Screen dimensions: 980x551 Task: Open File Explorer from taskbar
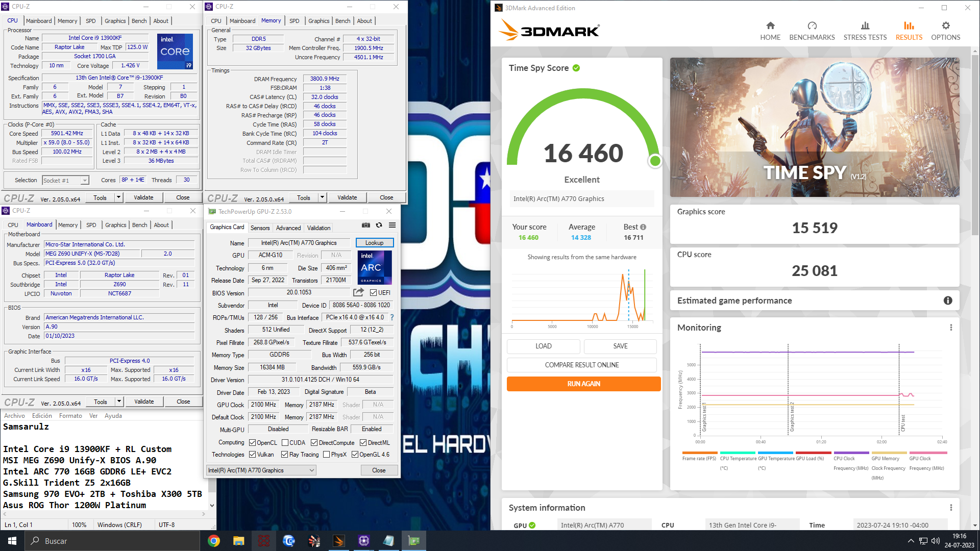click(239, 541)
